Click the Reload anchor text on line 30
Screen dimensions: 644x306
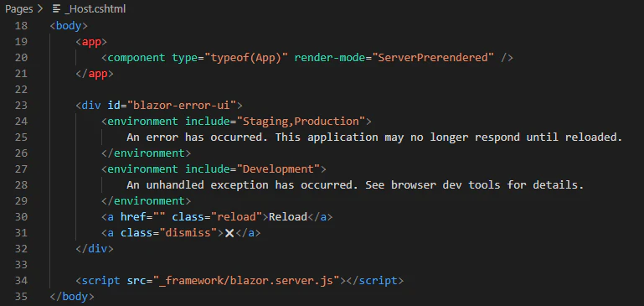(x=288, y=217)
